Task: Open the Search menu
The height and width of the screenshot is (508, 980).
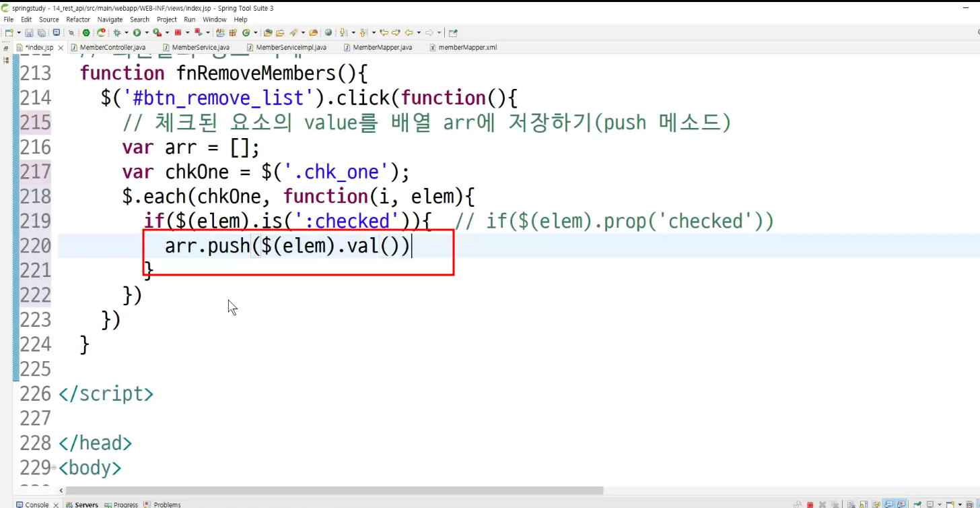Action: pyautogui.click(x=140, y=20)
